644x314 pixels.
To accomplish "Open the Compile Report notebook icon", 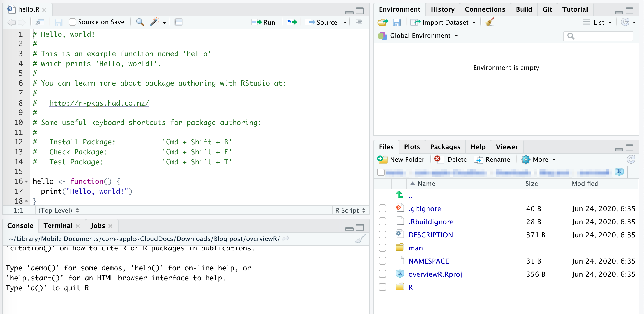I will pyautogui.click(x=178, y=22).
